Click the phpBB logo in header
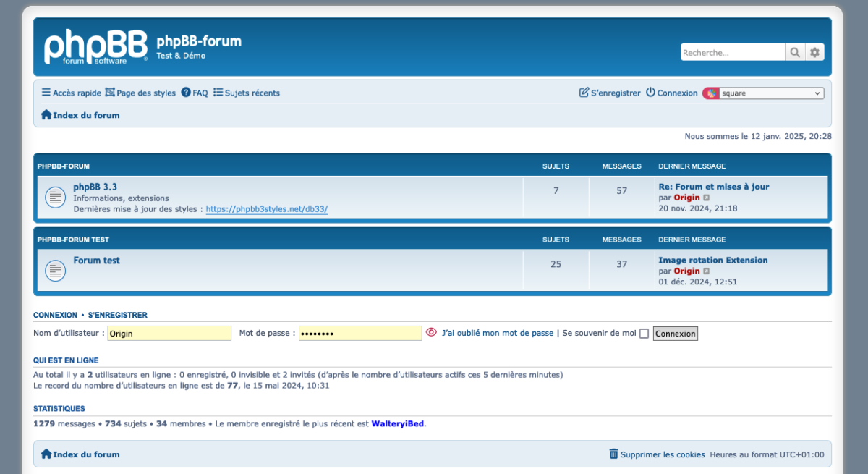868x474 pixels. tap(95, 47)
